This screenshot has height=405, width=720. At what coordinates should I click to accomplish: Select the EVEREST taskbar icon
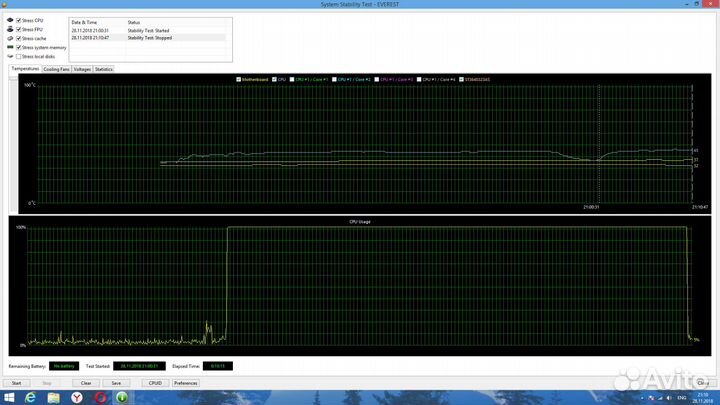click(122, 397)
